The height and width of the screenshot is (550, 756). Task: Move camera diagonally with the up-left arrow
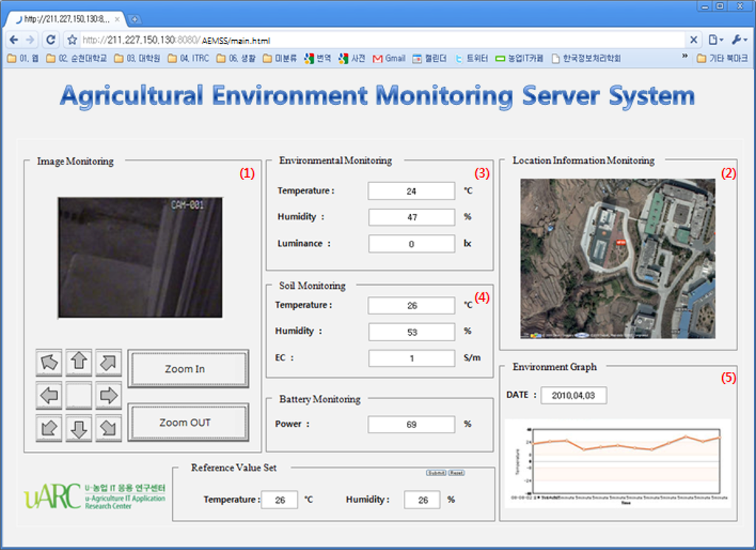coord(49,362)
